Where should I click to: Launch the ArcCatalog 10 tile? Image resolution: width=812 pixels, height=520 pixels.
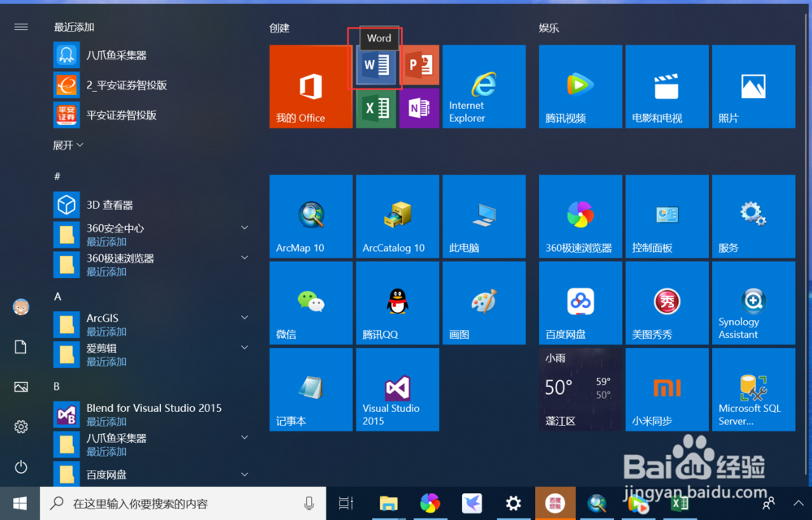click(x=398, y=216)
